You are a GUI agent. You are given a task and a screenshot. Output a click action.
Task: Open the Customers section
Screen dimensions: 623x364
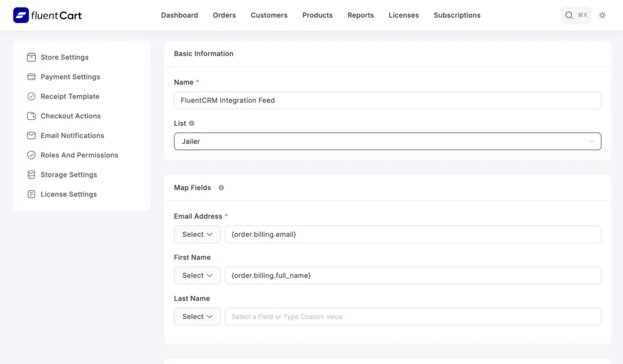click(269, 15)
